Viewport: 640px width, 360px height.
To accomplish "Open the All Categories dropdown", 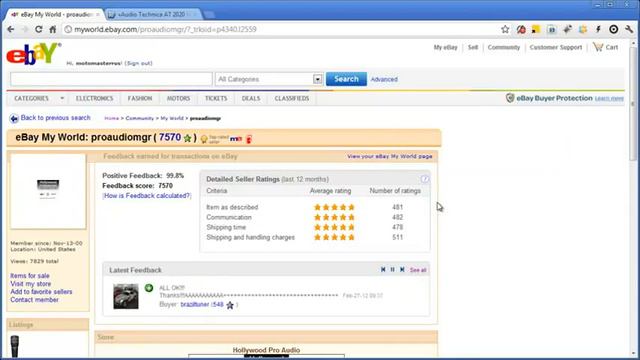I will pos(318,79).
